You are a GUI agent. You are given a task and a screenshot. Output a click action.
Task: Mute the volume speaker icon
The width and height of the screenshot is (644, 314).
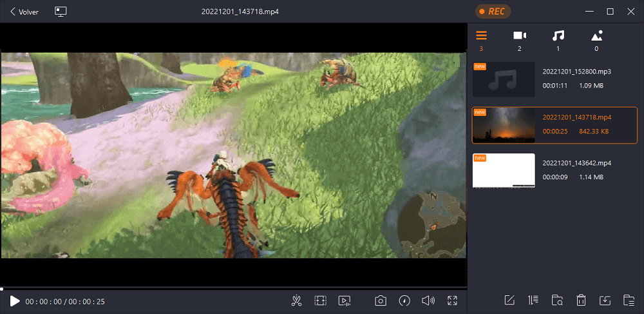(428, 301)
